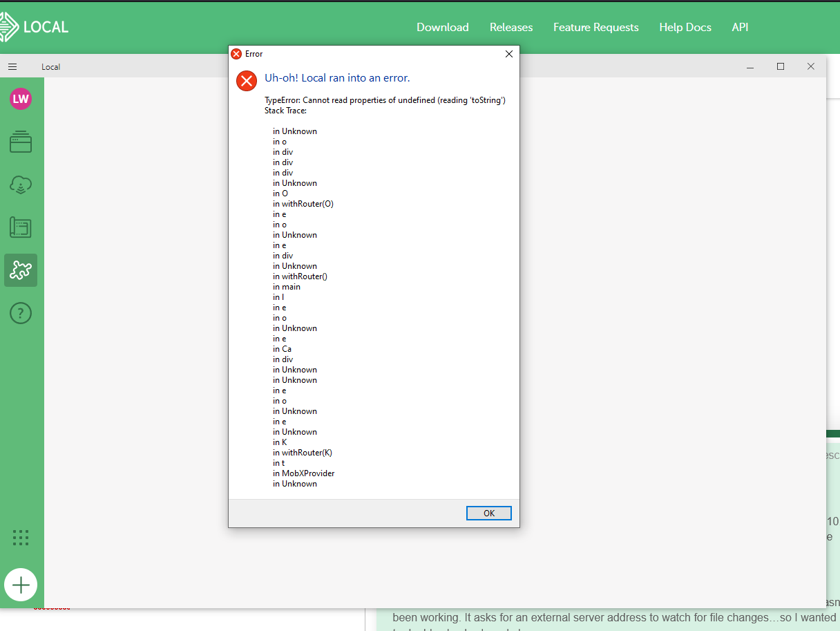840x631 pixels.
Task: Click 'in MobXProvider' stack trace line
Action: tap(304, 473)
